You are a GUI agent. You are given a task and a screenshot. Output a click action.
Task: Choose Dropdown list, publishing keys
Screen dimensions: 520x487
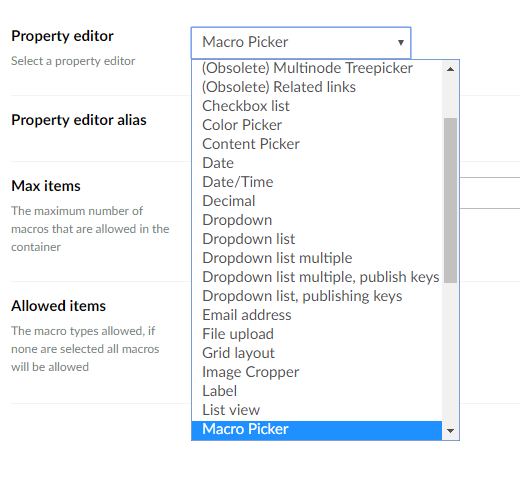317,296
